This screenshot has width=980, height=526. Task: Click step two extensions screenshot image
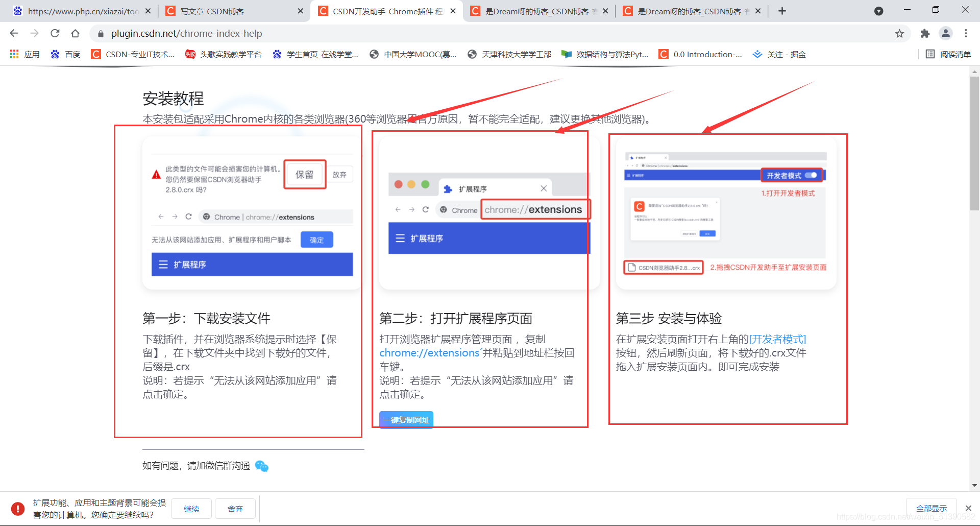point(489,213)
